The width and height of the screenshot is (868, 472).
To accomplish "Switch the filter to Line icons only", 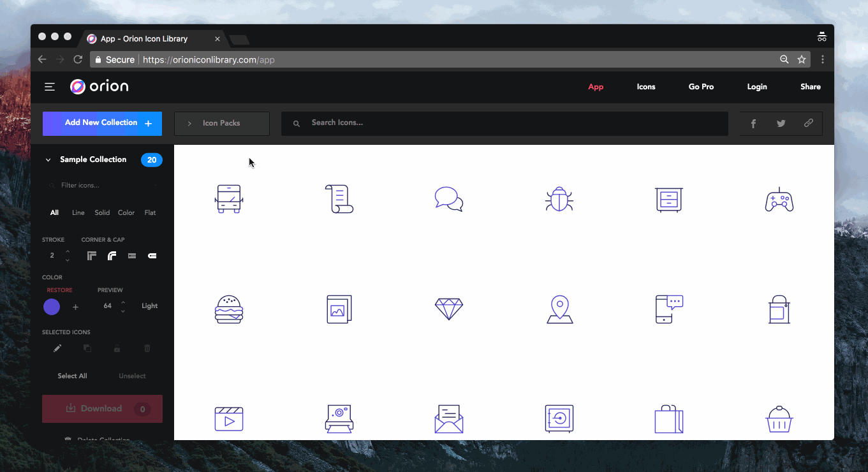I will pyautogui.click(x=78, y=212).
